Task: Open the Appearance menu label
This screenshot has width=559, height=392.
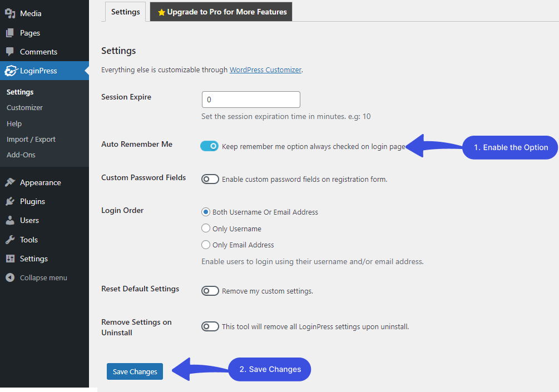Action: [x=40, y=182]
